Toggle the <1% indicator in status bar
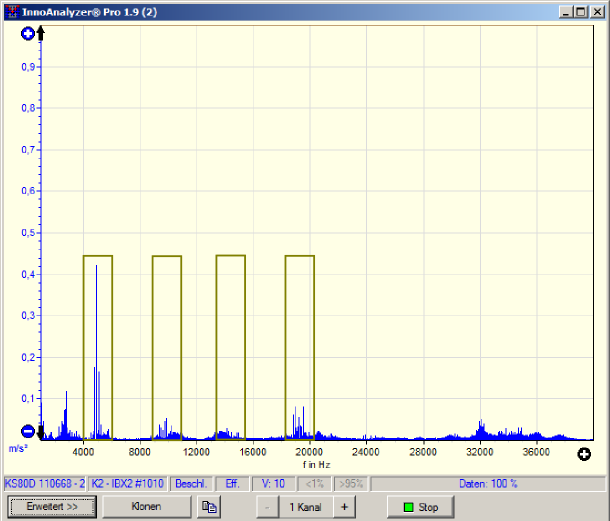 coord(316,484)
